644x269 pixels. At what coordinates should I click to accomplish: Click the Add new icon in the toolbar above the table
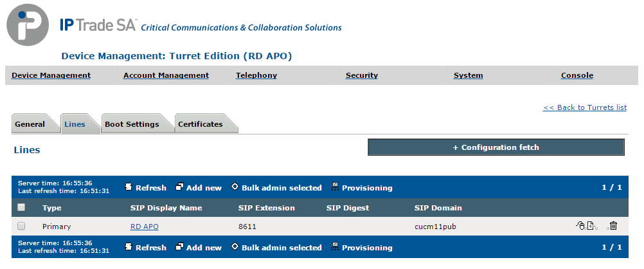pos(179,187)
